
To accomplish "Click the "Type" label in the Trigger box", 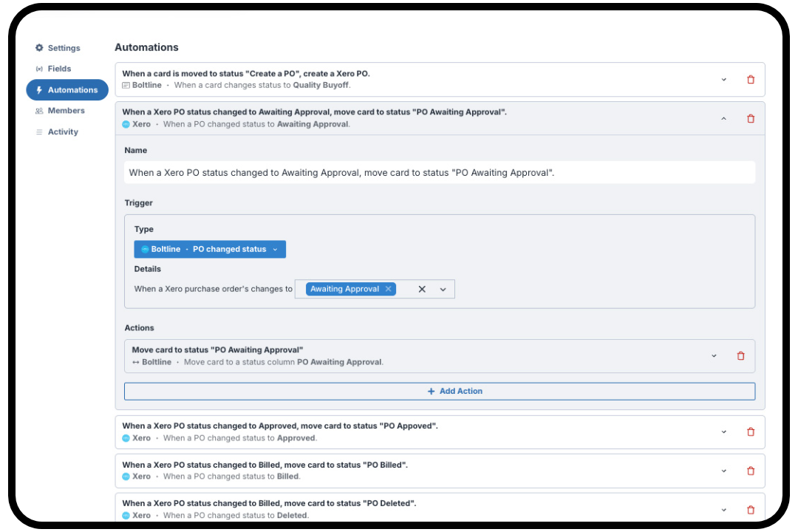I will click(x=143, y=229).
